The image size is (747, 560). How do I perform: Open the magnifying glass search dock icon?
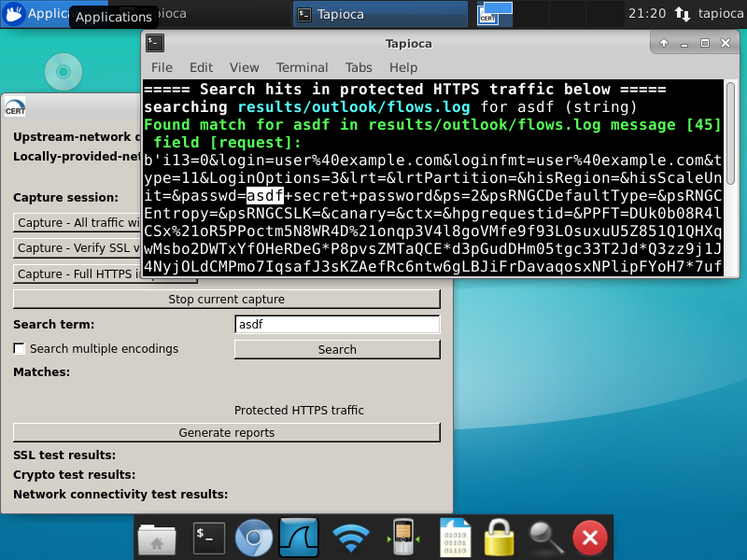point(545,538)
